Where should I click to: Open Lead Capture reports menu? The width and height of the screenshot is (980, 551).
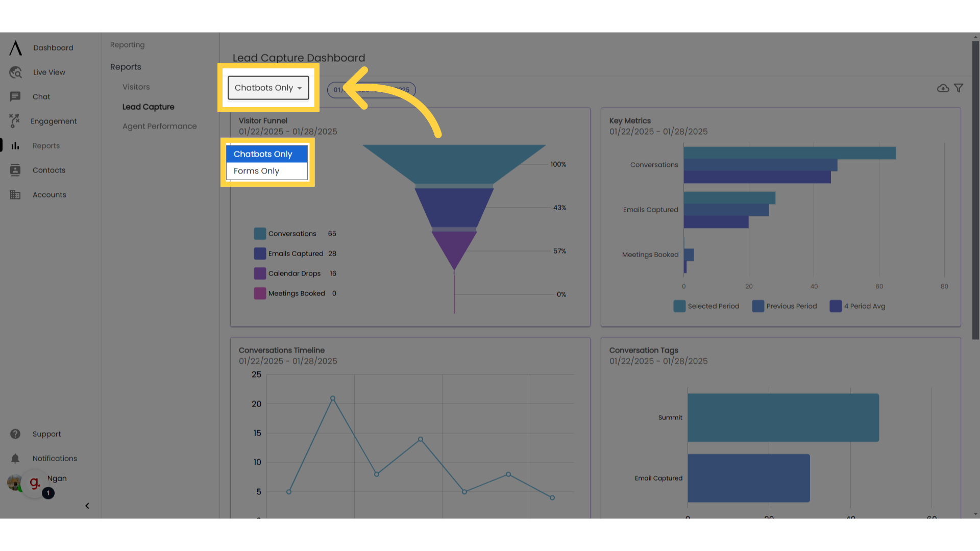coord(148,106)
